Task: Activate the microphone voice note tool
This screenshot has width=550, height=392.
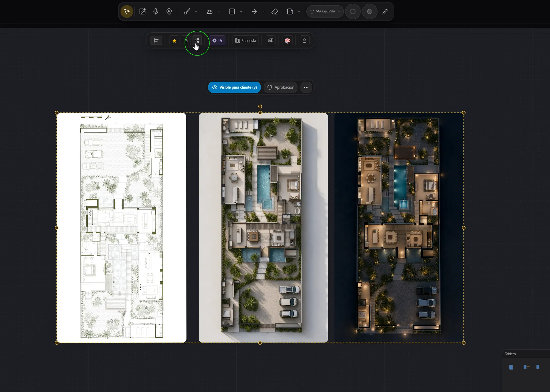Action: (156, 12)
